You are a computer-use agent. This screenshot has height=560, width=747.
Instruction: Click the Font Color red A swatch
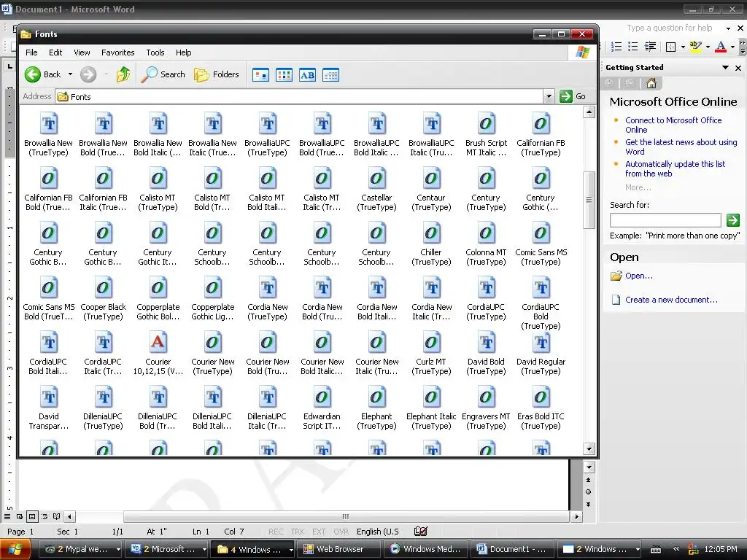pyautogui.click(x=721, y=46)
